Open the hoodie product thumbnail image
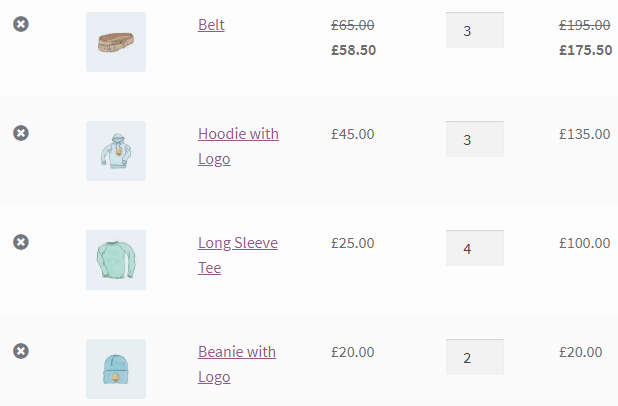The image size is (618, 406). point(116,151)
